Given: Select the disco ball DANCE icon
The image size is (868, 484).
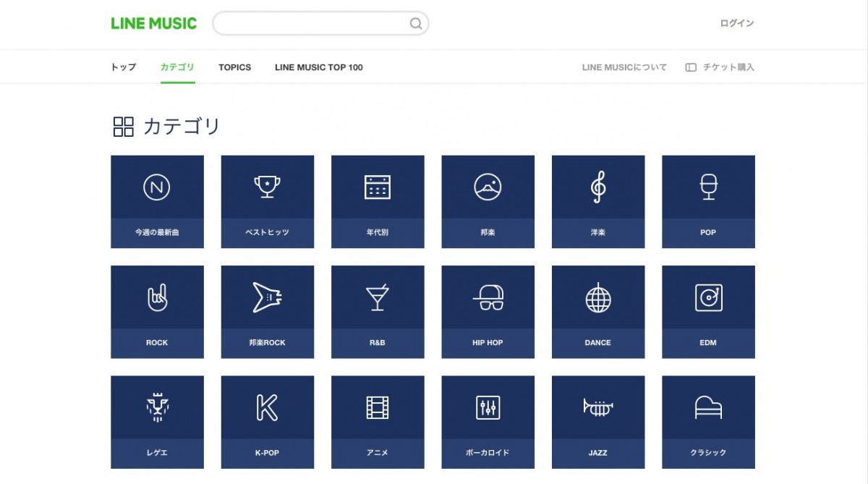Looking at the screenshot, I should [598, 297].
